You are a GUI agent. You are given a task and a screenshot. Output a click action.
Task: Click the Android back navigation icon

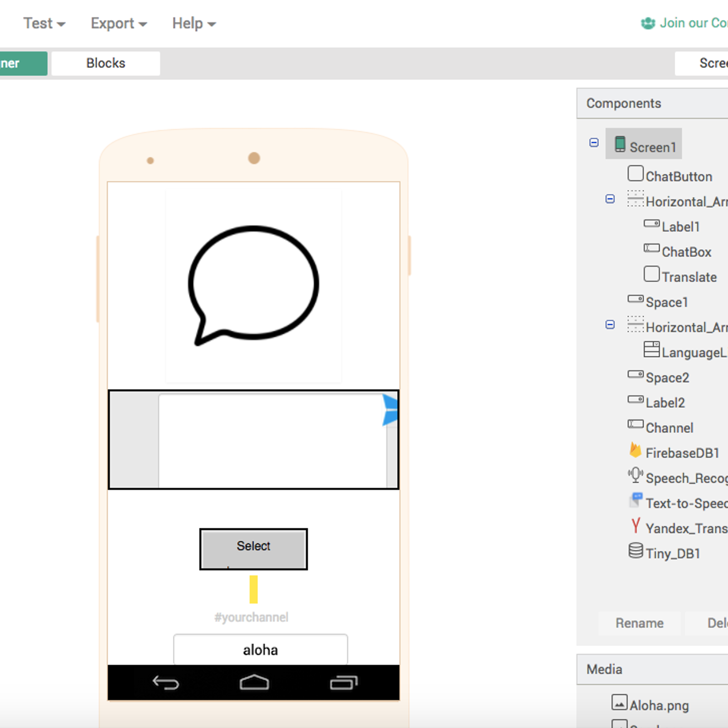[x=166, y=682]
